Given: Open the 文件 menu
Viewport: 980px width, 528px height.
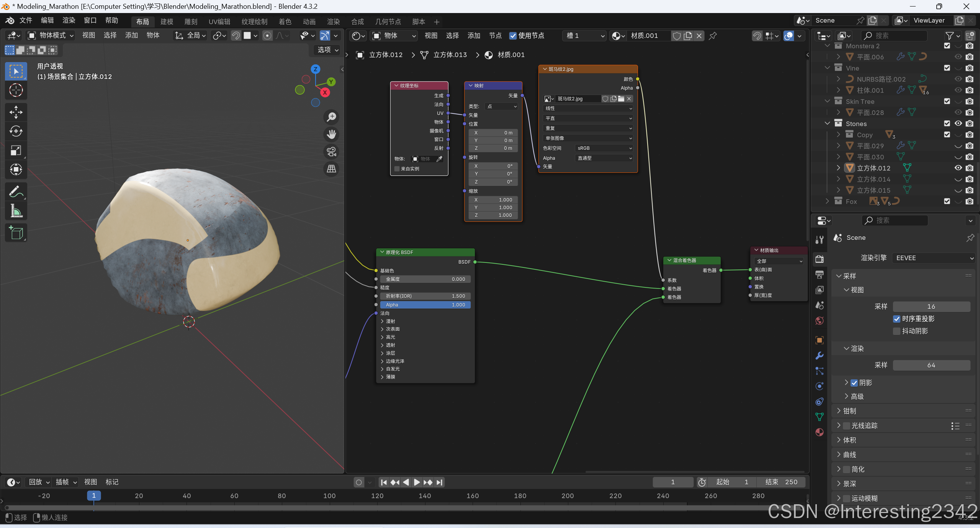Looking at the screenshot, I should [x=26, y=20].
